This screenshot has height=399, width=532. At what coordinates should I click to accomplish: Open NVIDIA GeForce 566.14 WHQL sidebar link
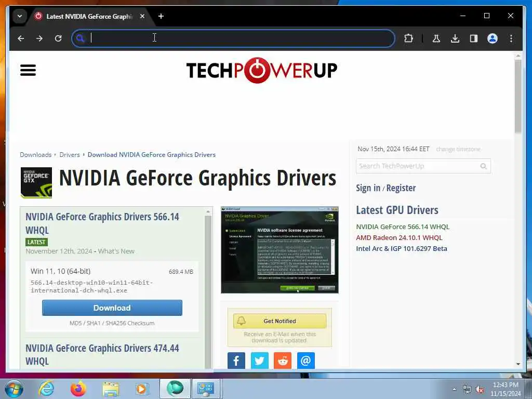(x=403, y=227)
